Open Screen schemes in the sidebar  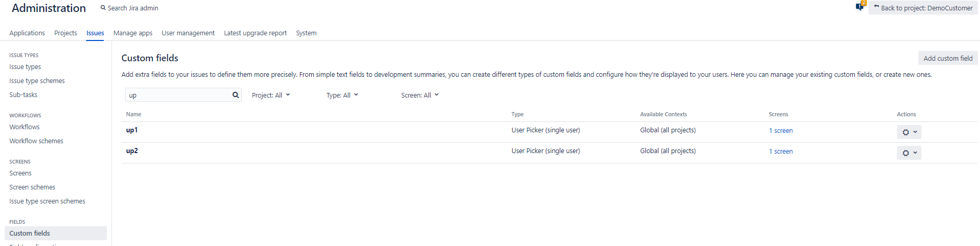[x=32, y=187]
